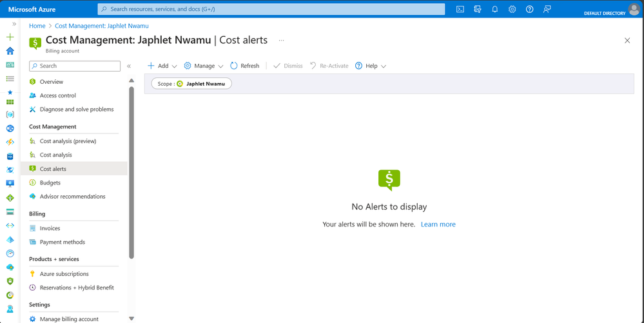Open Help and support person icon in the sidebar
The image size is (644, 323).
(x=10, y=309)
